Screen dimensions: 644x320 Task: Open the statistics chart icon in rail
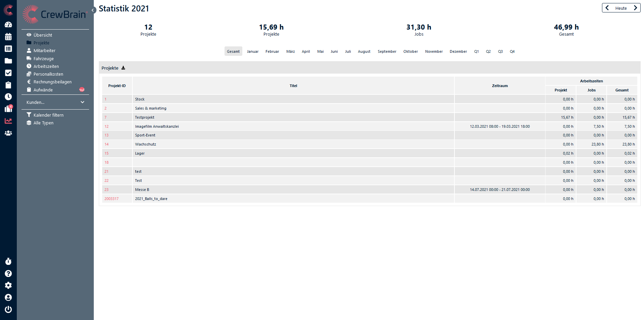(8, 121)
